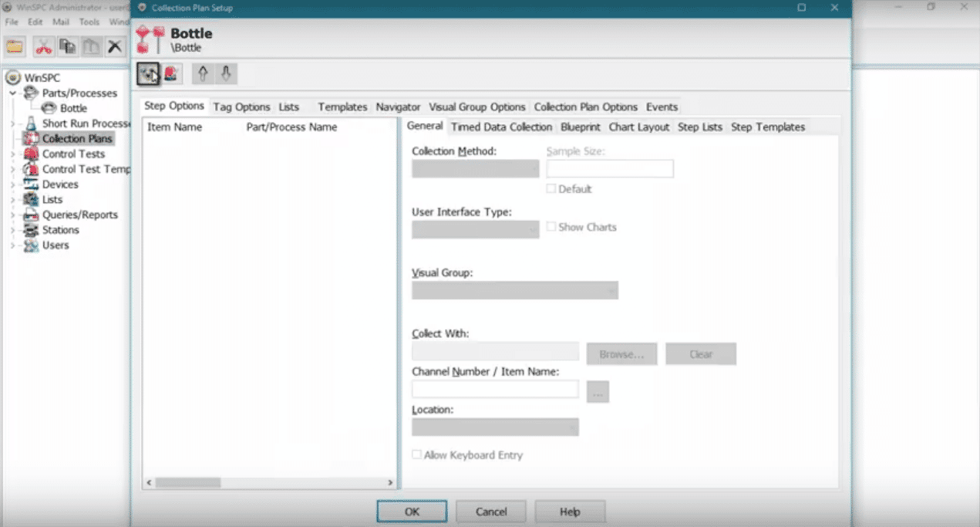Toggle the Show Charts checkbox
This screenshot has width=980, height=527.
(x=551, y=227)
